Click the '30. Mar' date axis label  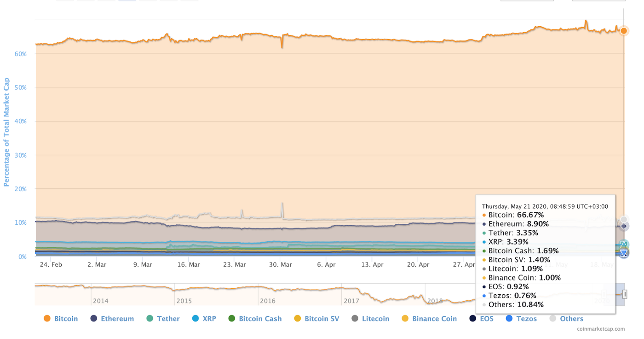point(281,265)
